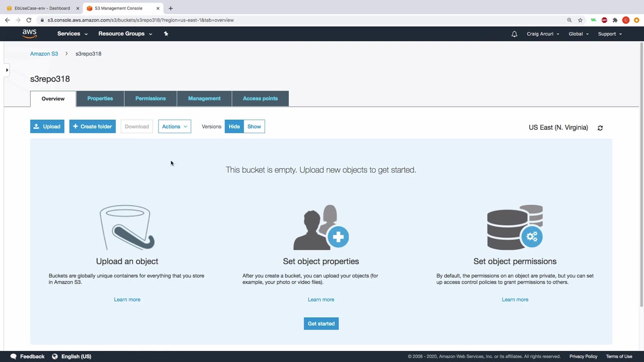Click the s3repo318 breadcrumb text

(89, 54)
